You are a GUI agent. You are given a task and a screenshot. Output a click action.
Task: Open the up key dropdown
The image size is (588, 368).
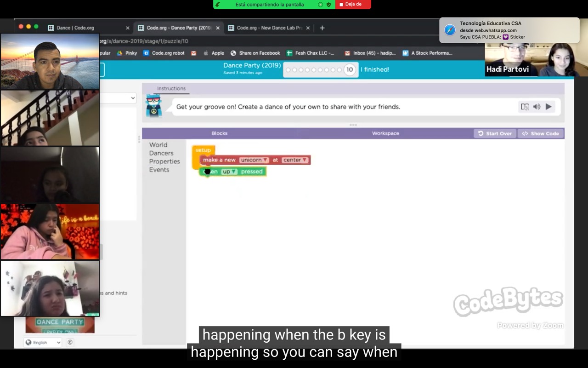tap(229, 172)
